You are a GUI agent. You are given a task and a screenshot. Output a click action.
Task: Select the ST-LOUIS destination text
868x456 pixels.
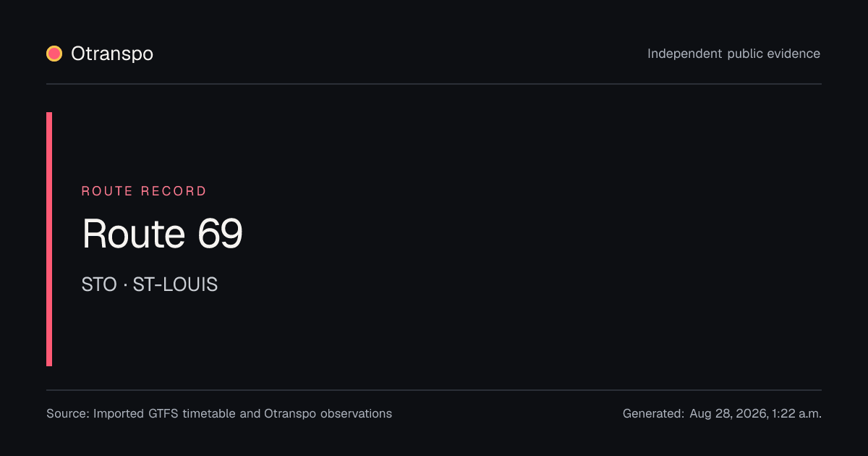(175, 284)
